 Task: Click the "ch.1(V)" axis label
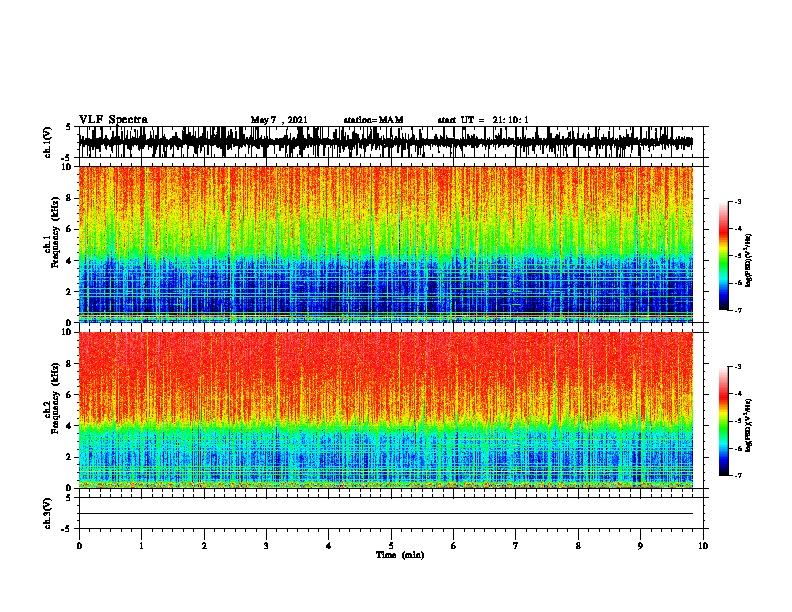pos(48,142)
